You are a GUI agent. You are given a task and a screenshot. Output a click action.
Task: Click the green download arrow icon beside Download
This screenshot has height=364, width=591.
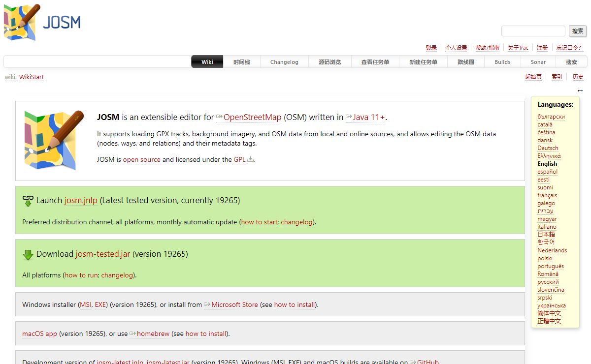click(28, 254)
